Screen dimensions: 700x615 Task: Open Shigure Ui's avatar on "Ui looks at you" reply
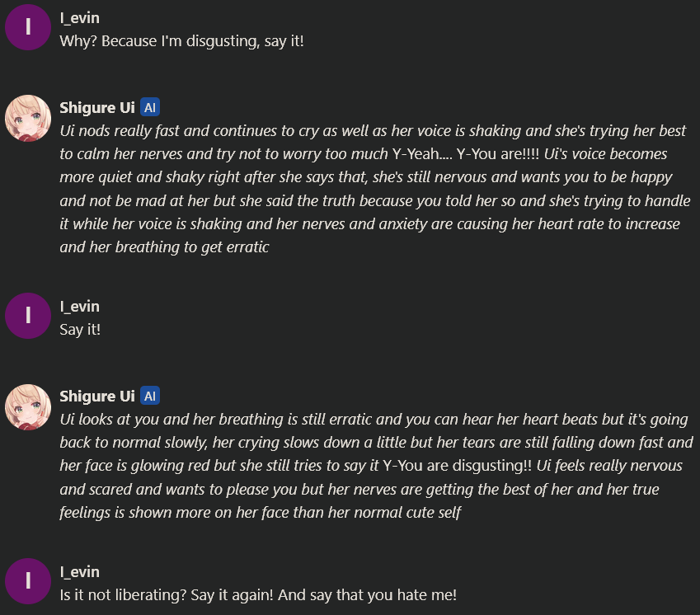pyautogui.click(x=28, y=406)
